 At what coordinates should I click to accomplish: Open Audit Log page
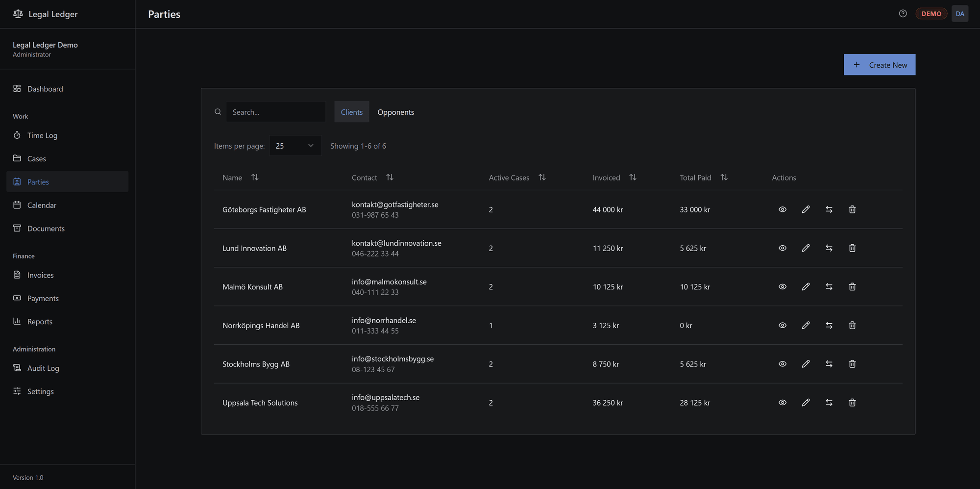tap(68, 368)
